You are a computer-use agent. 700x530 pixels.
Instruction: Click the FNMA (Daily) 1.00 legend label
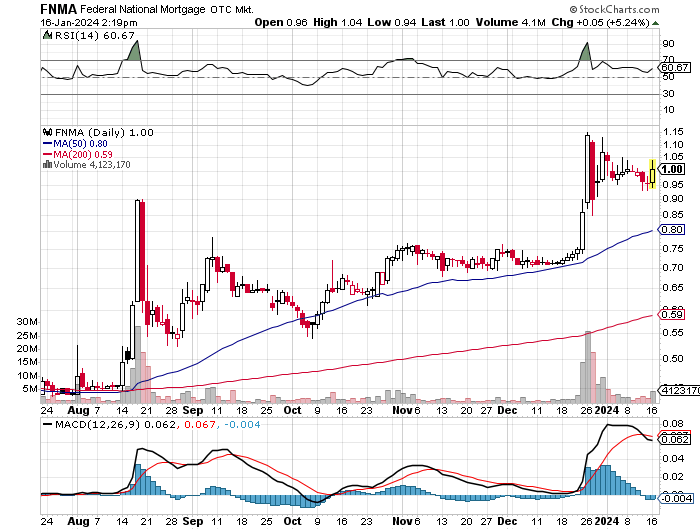coord(104,133)
